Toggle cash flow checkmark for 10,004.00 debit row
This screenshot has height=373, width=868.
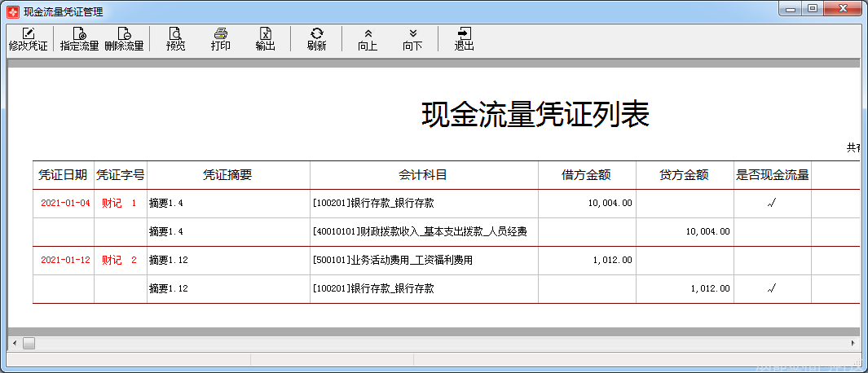pos(771,204)
